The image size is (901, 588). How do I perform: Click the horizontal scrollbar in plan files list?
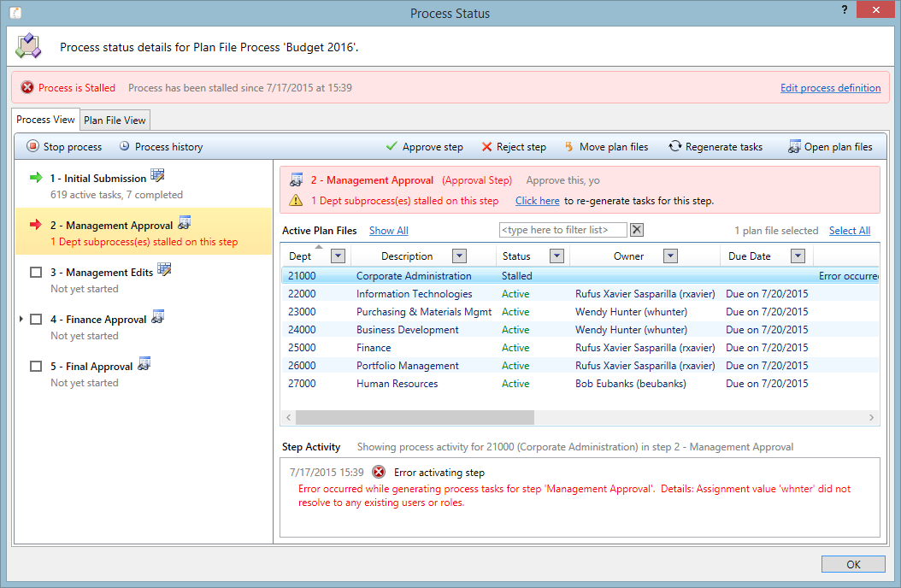pos(415,417)
